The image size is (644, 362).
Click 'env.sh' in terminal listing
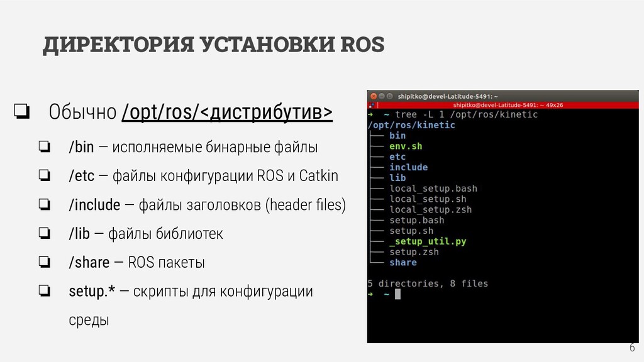(406, 146)
